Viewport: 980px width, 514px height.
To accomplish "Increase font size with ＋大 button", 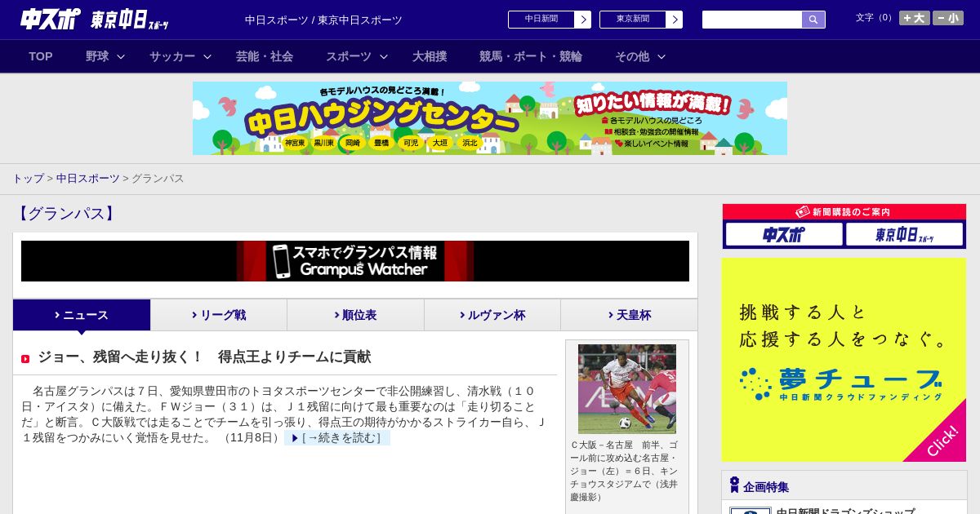I will (x=915, y=18).
